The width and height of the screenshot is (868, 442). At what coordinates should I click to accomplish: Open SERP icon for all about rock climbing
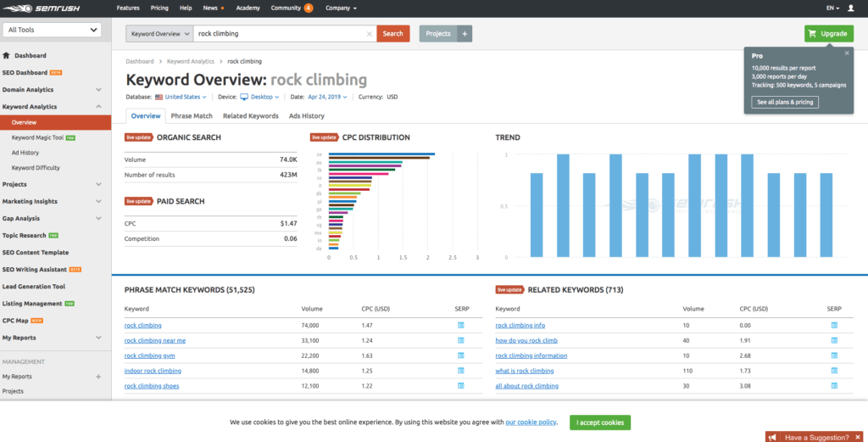(834, 385)
